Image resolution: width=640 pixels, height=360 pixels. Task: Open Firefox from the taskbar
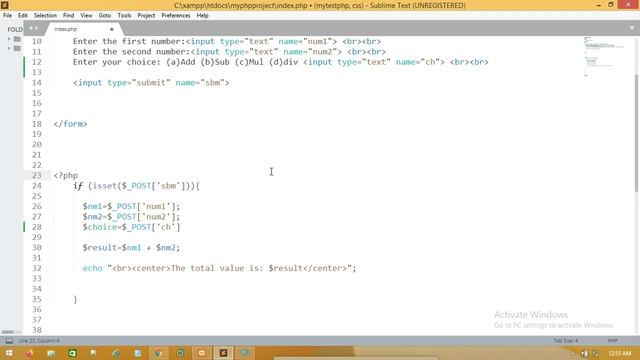29,353
